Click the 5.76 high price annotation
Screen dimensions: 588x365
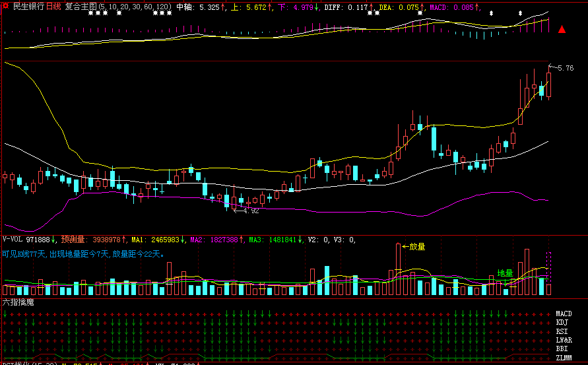coord(566,68)
